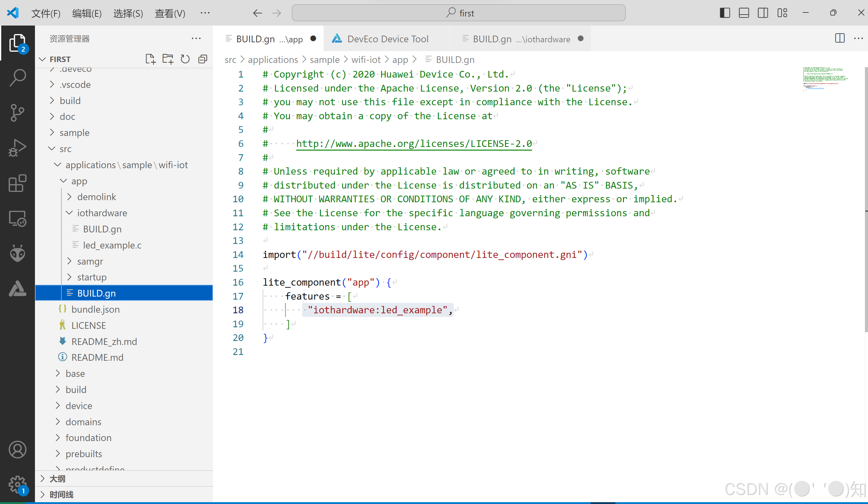Open the 编辑(E) menu
The height and width of the screenshot is (504, 868).
coord(87,13)
